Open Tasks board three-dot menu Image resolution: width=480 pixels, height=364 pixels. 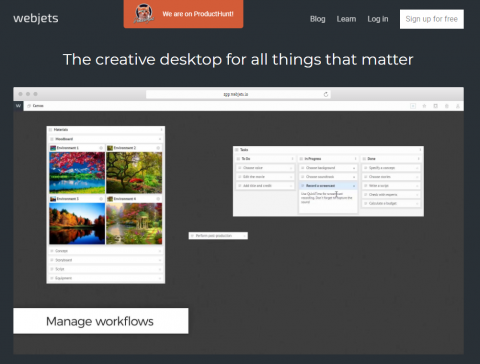[420, 150]
